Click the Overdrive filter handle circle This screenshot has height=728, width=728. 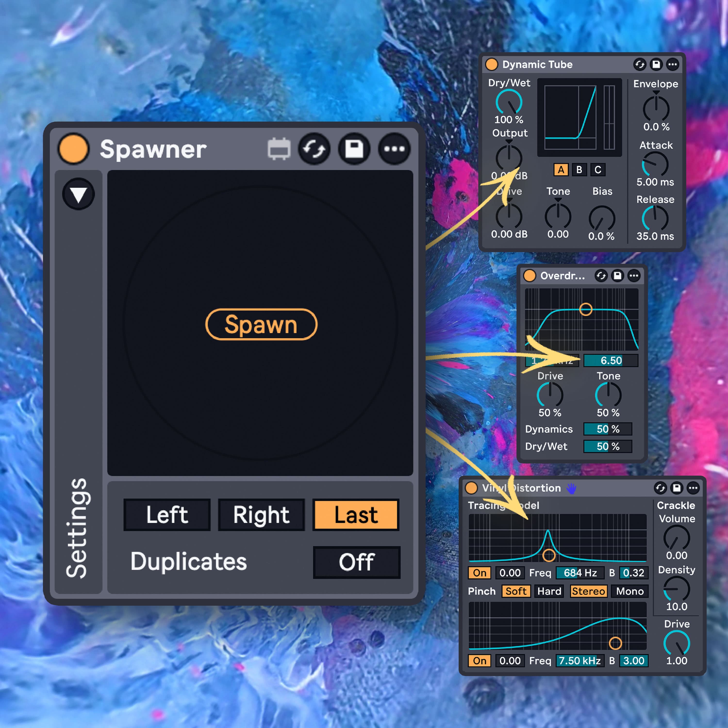click(586, 309)
